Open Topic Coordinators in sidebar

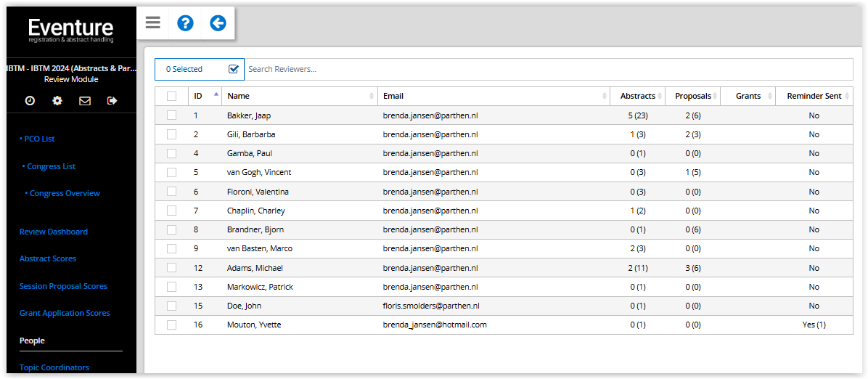(54, 367)
